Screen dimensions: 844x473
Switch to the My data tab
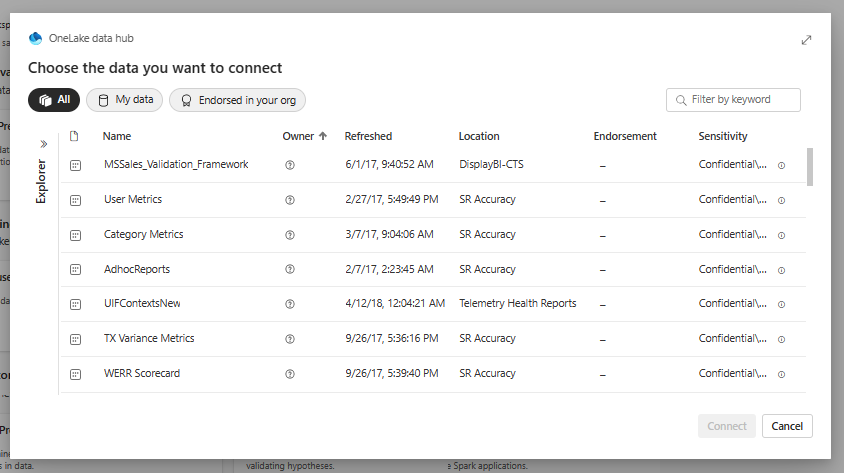pos(124,100)
